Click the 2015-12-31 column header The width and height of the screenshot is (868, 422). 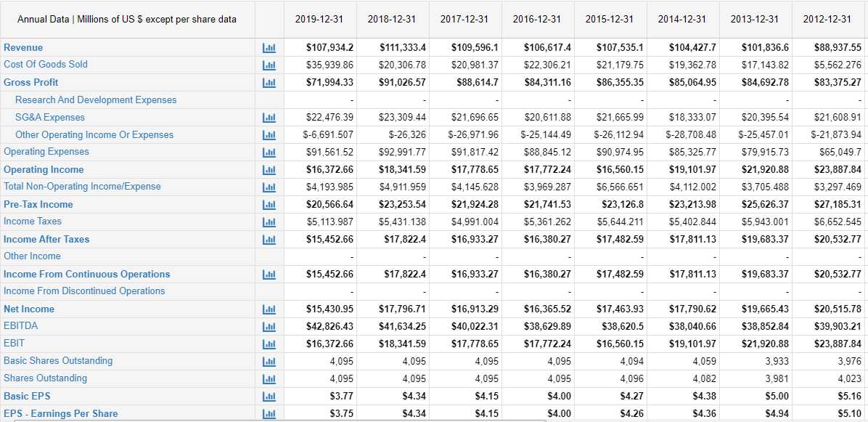[610, 19]
